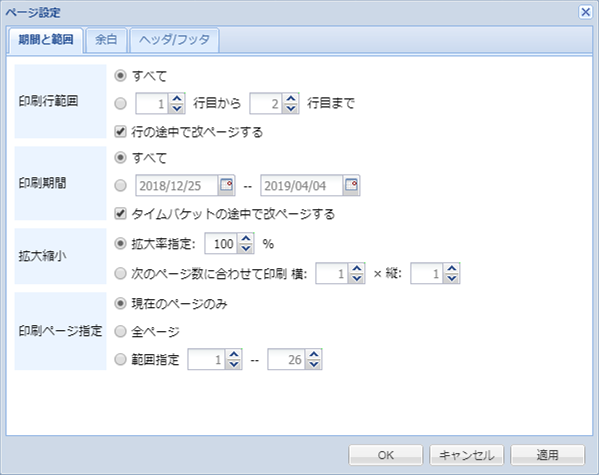This screenshot has height=475, width=599.
Task: Choose the 範囲指定 radio button
Action: (120, 359)
